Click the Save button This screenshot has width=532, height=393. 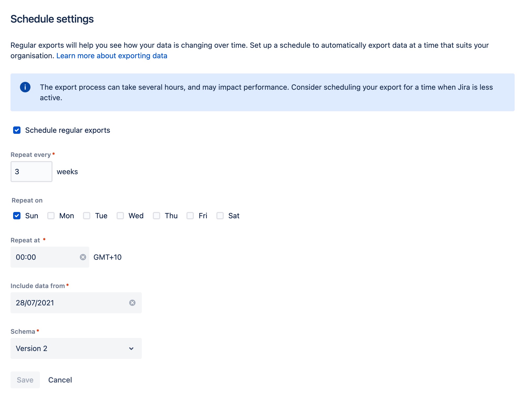point(25,380)
